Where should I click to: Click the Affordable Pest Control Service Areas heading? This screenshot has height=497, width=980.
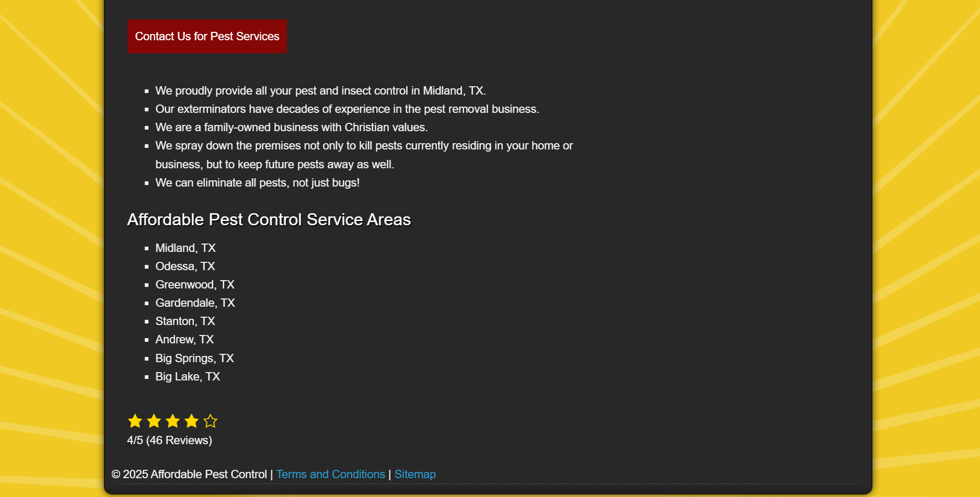(269, 220)
